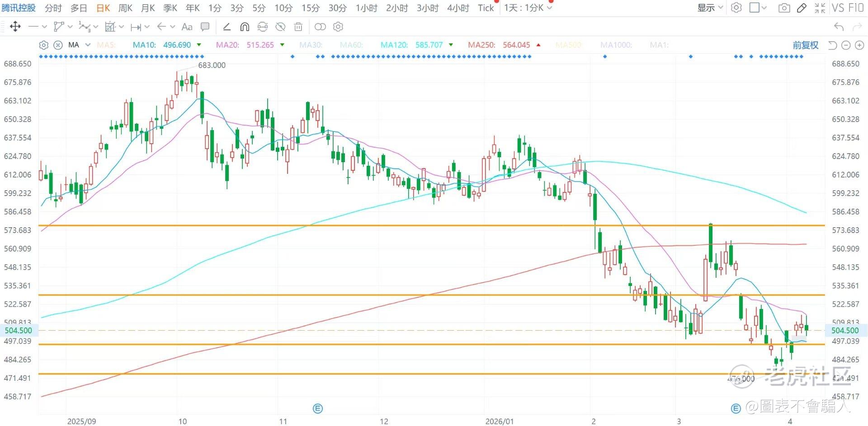
Task: Take a chart screenshot with camera icon
Action: tap(784, 8)
